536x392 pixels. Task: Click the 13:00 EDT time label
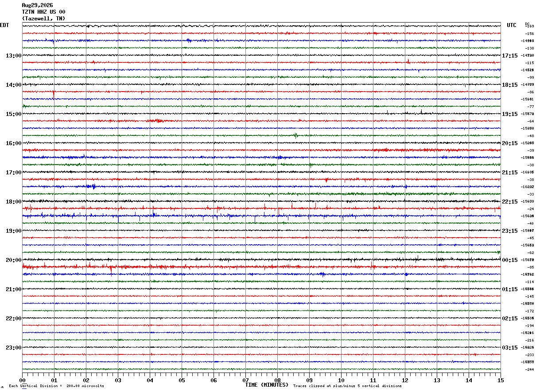pyautogui.click(x=13, y=56)
